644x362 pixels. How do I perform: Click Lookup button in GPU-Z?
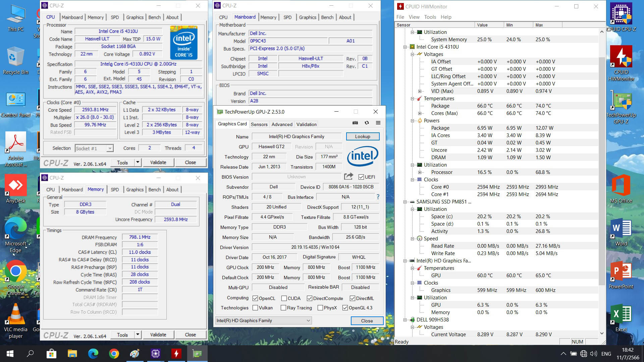click(363, 136)
